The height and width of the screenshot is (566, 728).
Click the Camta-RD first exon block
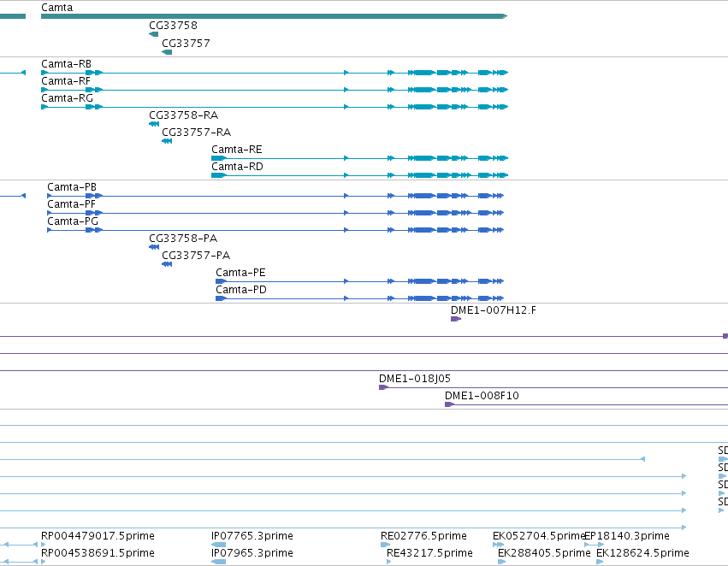(x=219, y=175)
